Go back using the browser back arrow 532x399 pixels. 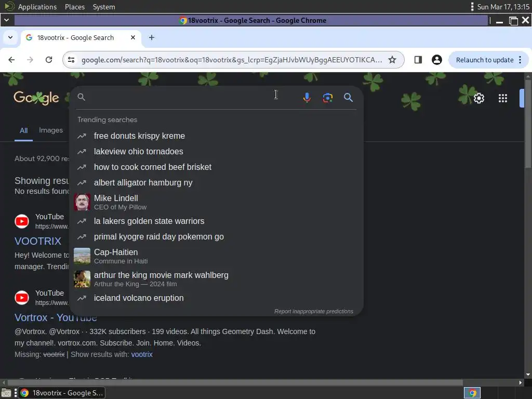pyautogui.click(x=11, y=60)
